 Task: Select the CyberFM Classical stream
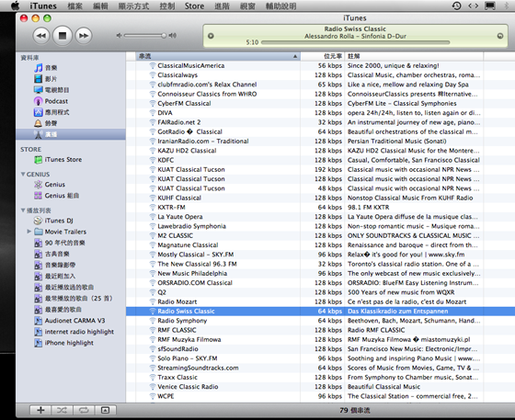tap(320, 103)
